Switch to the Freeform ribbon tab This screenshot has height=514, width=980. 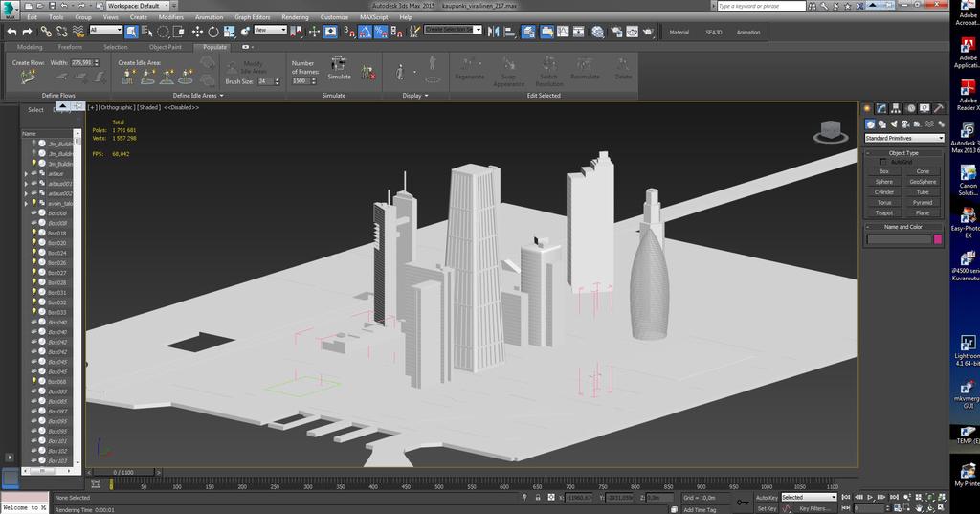70,47
